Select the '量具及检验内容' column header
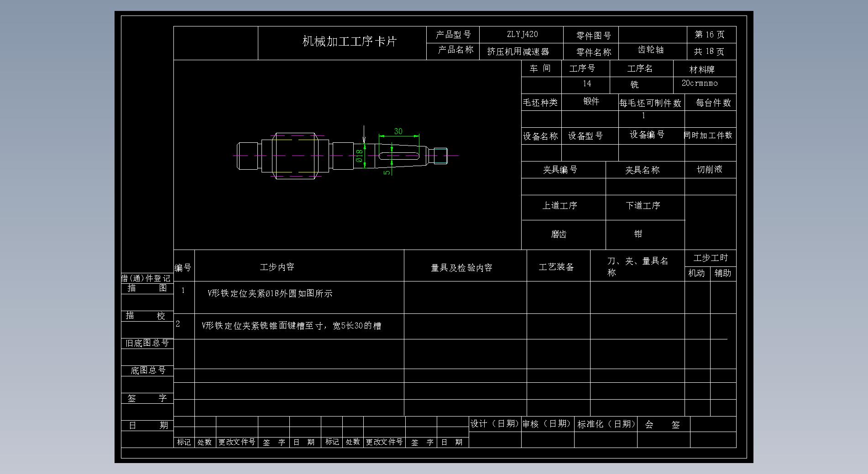This screenshot has height=474, width=868. (462, 268)
